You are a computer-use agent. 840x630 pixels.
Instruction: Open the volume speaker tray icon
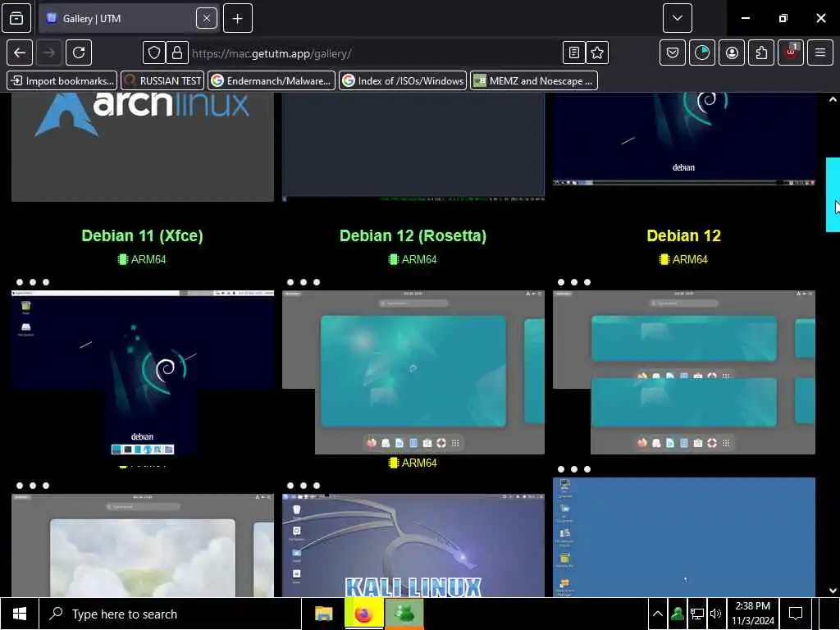(x=715, y=614)
